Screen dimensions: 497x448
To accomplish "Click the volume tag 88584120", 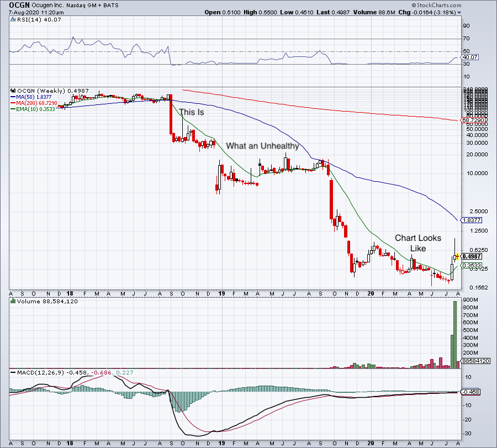I will tap(476, 361).
